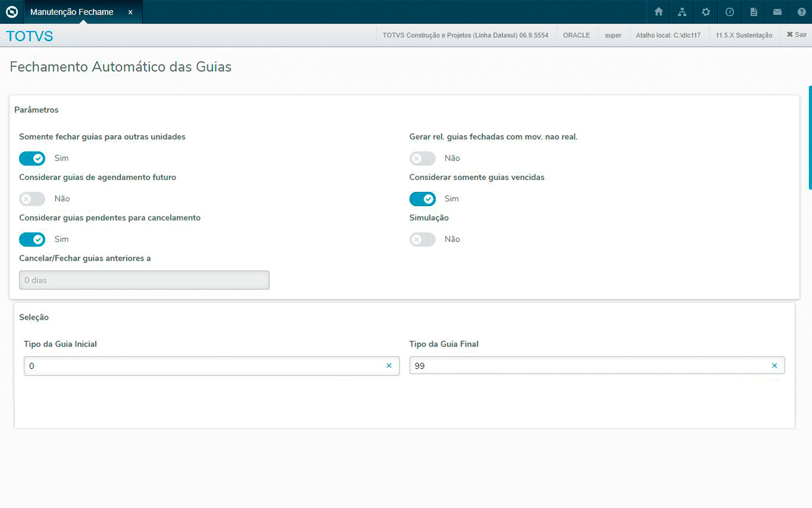Open the sitemap hierarchy icon
This screenshot has width=812, height=508.
(682, 12)
